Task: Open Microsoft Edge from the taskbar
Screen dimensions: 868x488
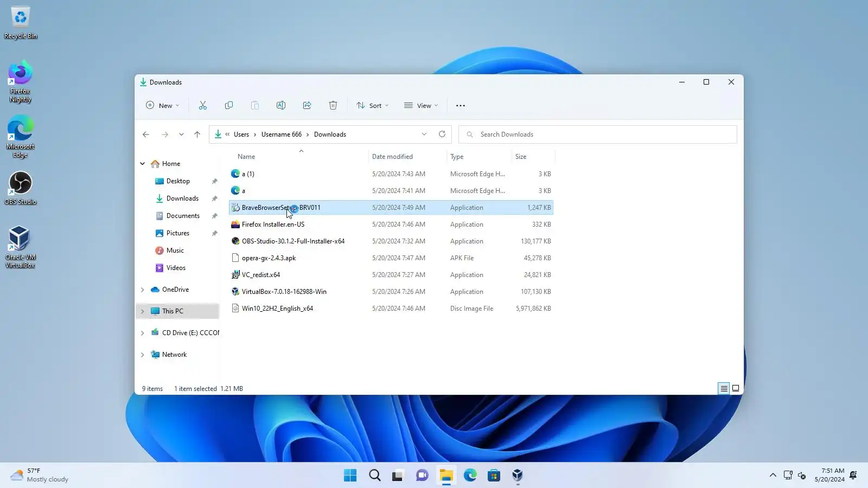Action: [470, 476]
